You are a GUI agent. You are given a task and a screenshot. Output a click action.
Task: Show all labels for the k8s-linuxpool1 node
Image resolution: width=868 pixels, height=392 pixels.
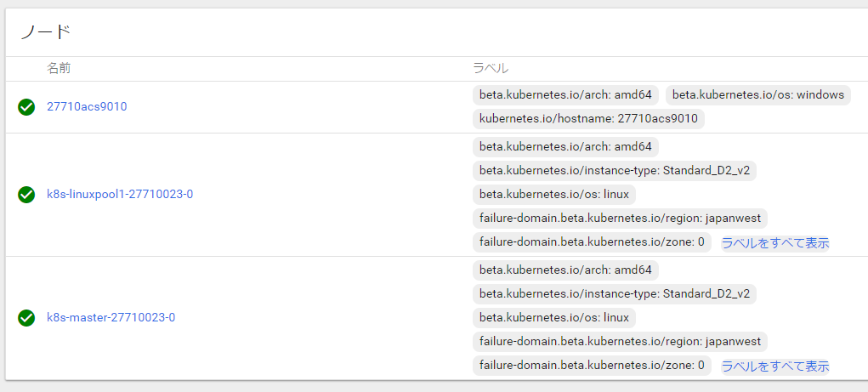774,243
